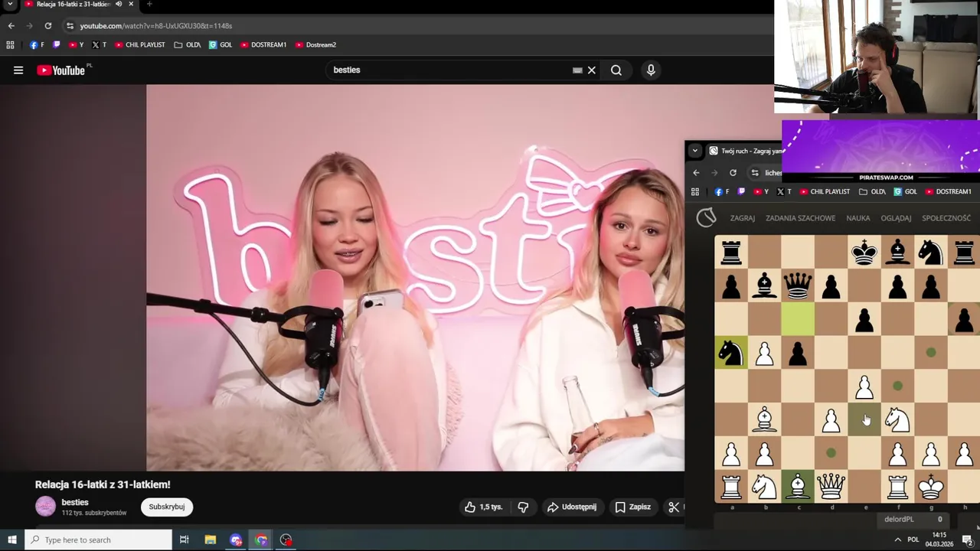The width and height of the screenshot is (980, 551).
Task: Open 'DOSTREAM1' bookmark in YouTube window
Action: [x=263, y=45]
